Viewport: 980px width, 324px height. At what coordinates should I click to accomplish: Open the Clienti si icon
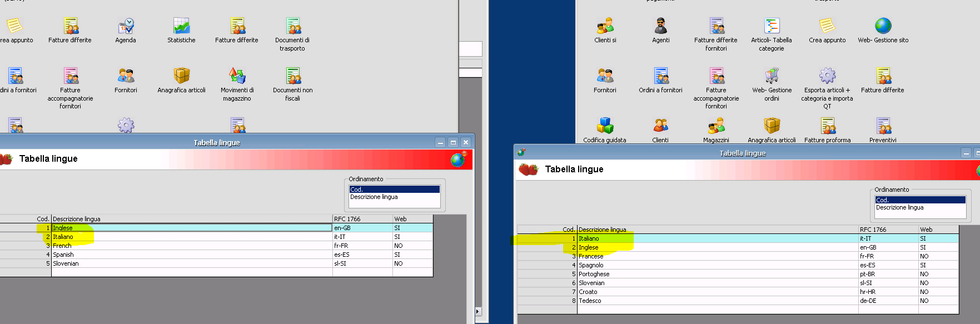click(605, 27)
